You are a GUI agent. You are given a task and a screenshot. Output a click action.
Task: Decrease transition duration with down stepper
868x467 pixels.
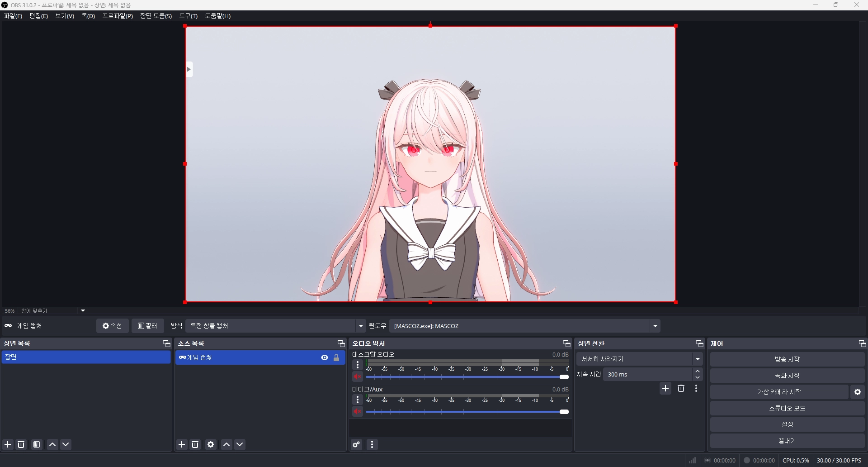[x=698, y=377]
